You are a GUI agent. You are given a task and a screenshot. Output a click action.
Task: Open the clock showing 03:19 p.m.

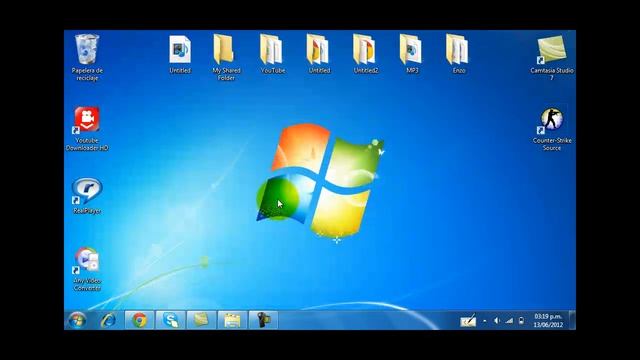coord(548,321)
